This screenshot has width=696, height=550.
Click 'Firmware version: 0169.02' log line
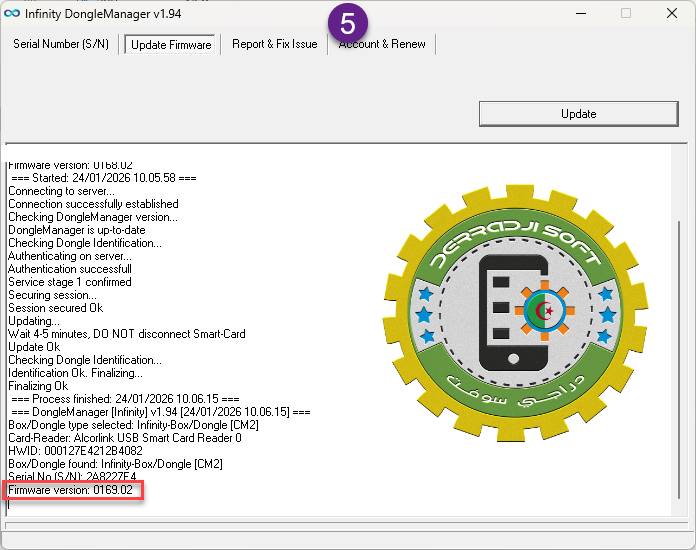[x=70, y=490]
